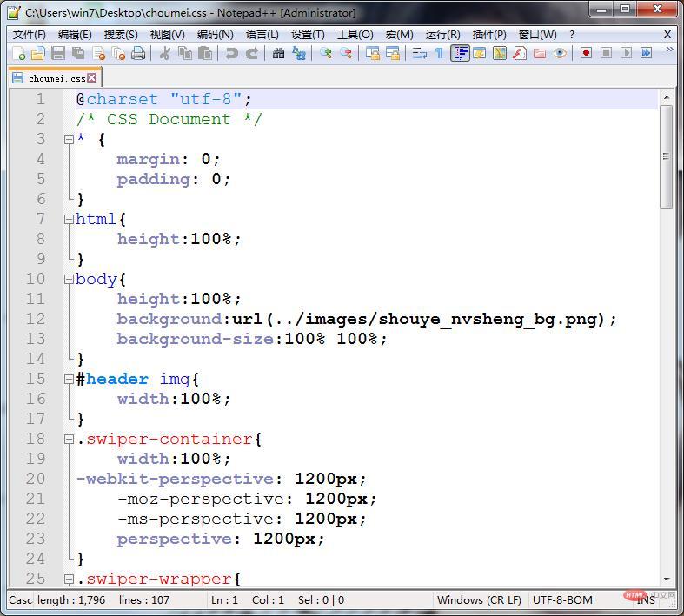Image resolution: width=684 pixels, height=616 pixels.
Task: Save all open files
Action: click(78, 53)
